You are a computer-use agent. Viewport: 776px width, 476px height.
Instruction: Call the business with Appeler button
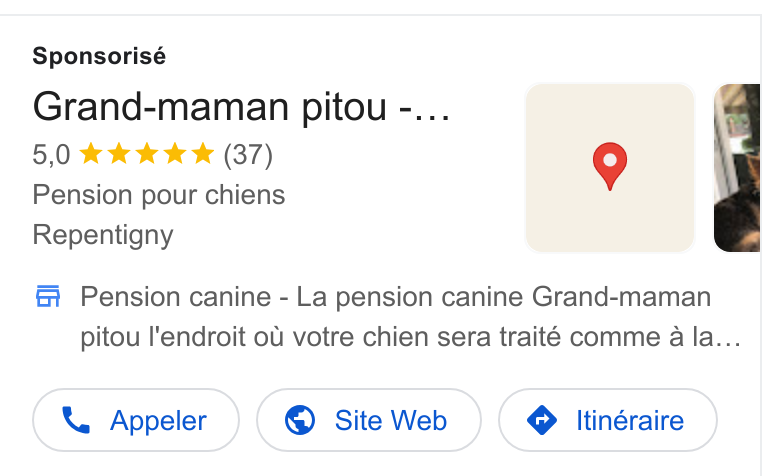(136, 420)
